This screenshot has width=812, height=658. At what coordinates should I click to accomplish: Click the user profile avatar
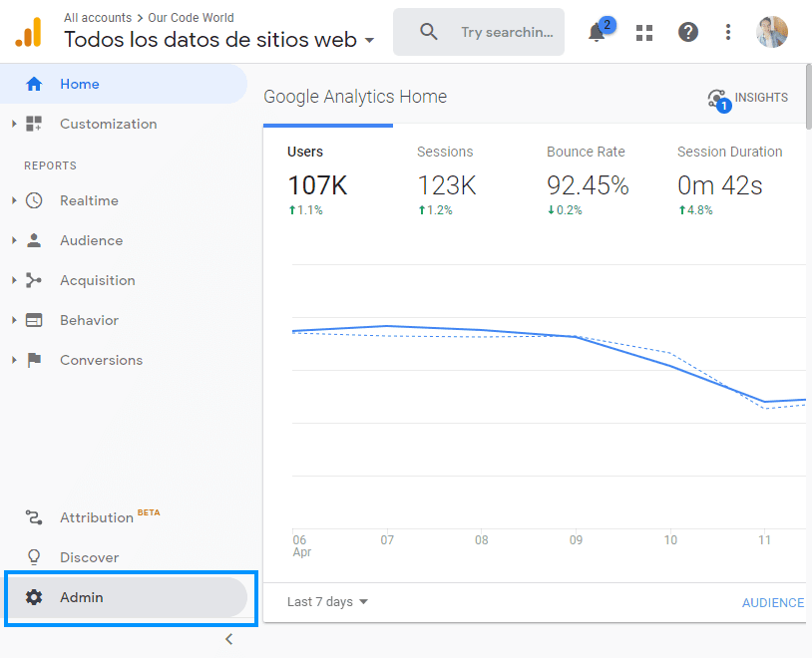click(x=772, y=32)
